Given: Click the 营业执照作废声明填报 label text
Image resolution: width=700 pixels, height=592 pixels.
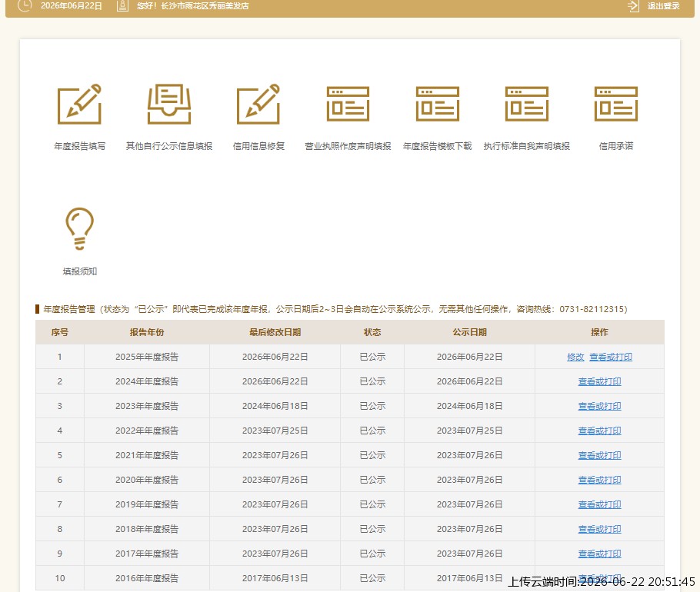Looking at the screenshot, I should point(348,146).
